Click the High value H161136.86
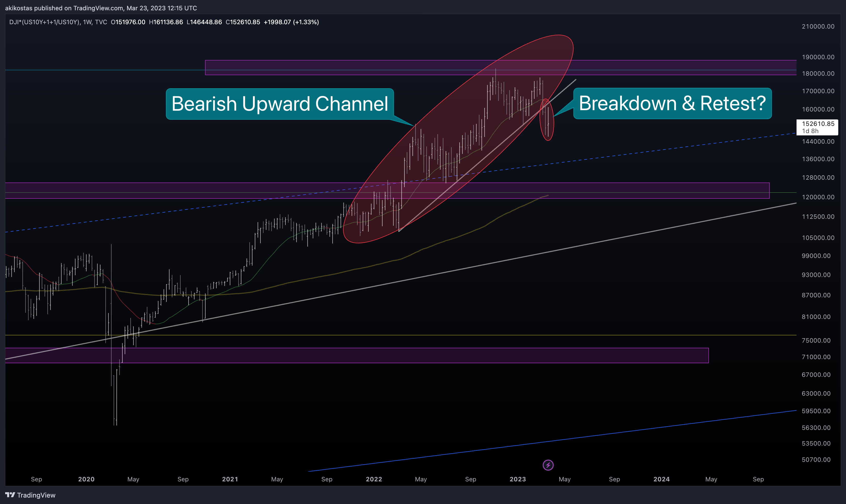 coord(166,22)
